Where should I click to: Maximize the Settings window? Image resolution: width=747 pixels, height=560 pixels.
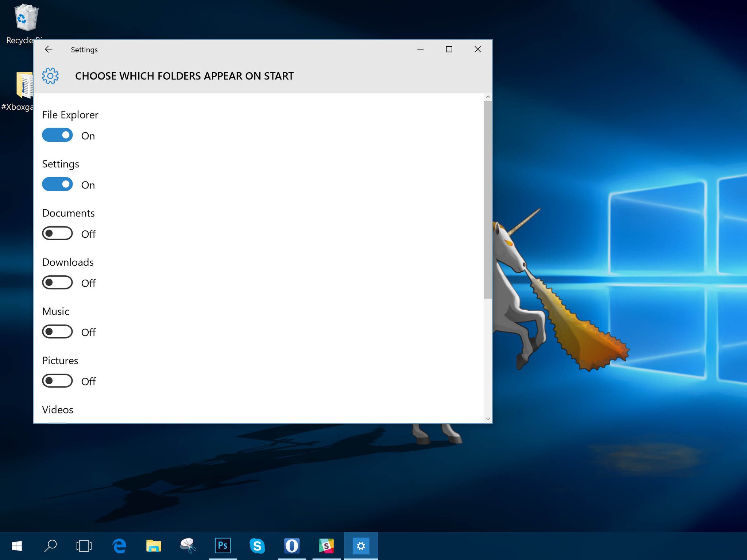(x=449, y=49)
